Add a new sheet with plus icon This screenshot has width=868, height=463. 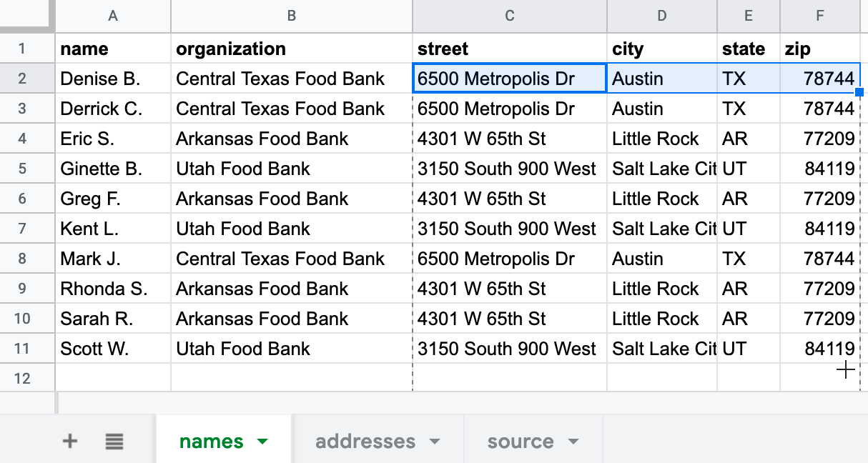click(x=70, y=441)
